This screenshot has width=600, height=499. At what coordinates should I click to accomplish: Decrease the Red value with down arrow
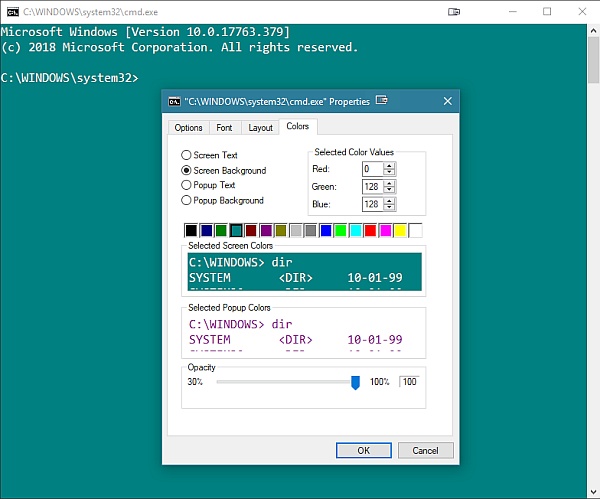click(389, 172)
